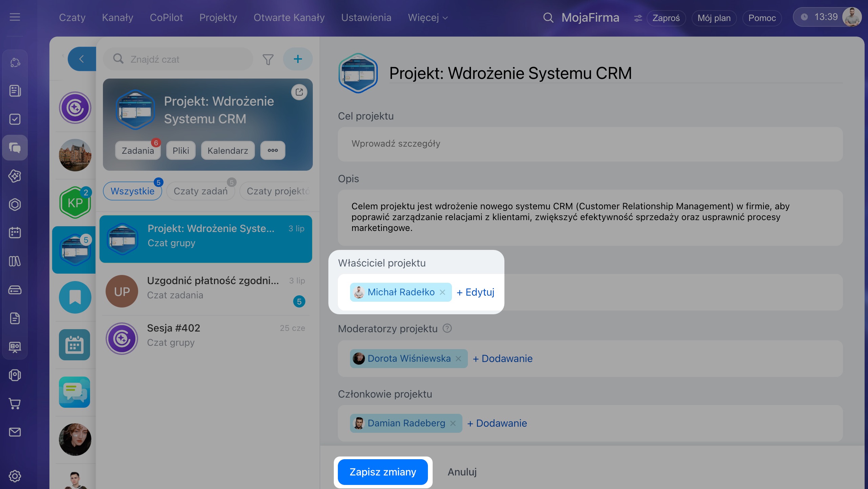The image size is (868, 489).
Task: Select the Wszystkie filter chip
Action: (x=132, y=191)
